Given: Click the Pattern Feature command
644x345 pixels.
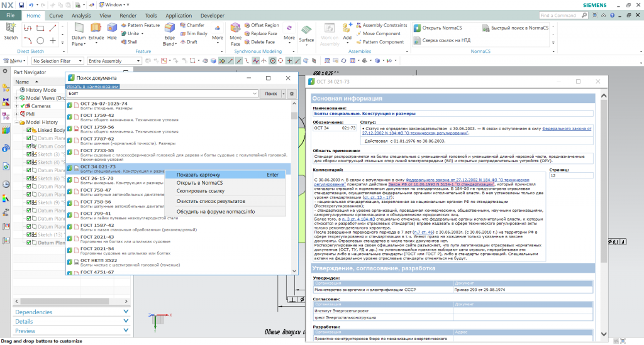Looking at the screenshot, I should click(x=140, y=25).
